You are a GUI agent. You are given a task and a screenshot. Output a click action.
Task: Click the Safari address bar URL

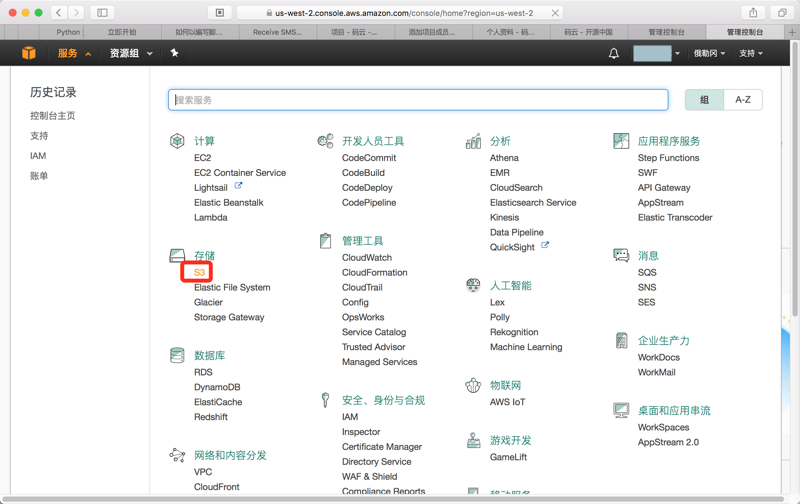[404, 13]
